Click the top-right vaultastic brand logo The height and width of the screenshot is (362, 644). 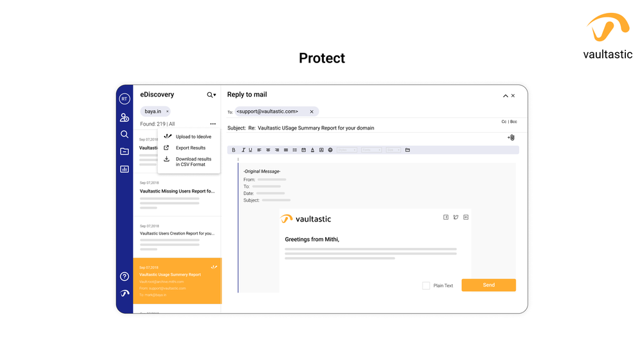[x=608, y=36]
